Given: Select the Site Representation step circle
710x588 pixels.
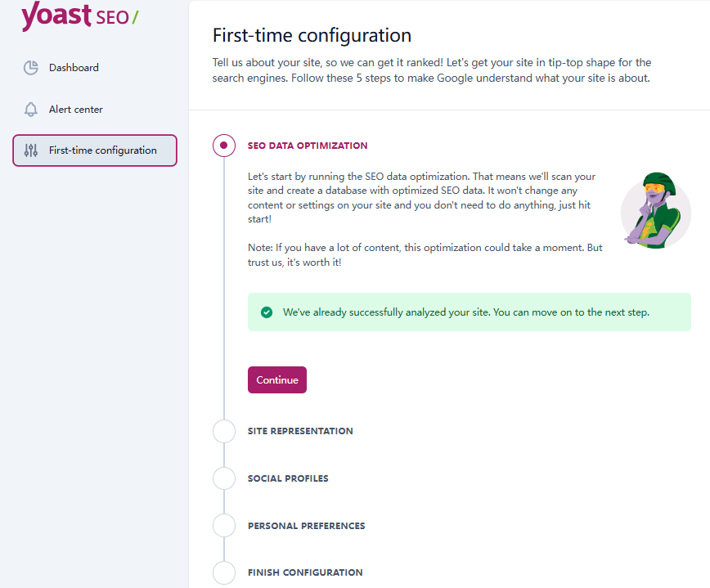Looking at the screenshot, I should [224, 431].
